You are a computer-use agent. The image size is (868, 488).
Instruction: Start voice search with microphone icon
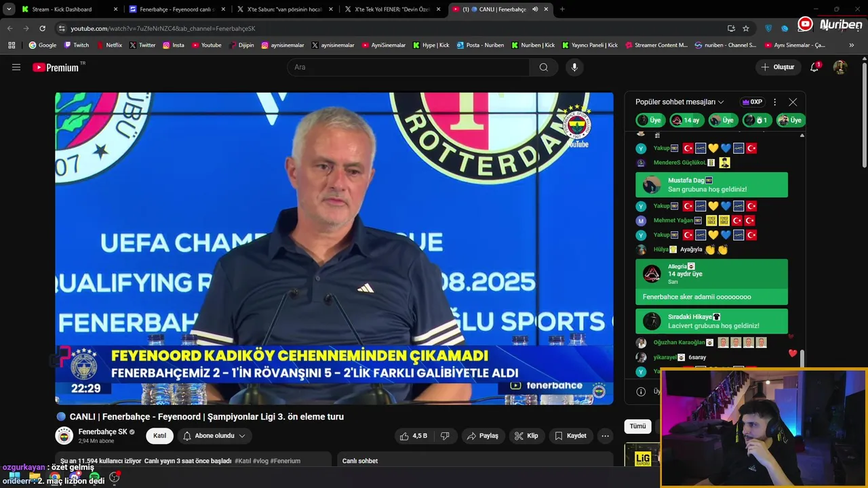click(574, 67)
